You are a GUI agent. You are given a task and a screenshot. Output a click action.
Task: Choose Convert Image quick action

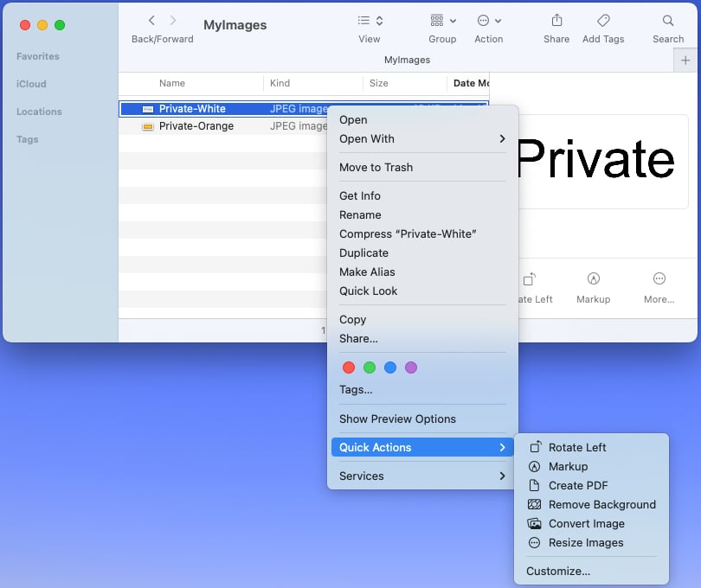tap(586, 524)
